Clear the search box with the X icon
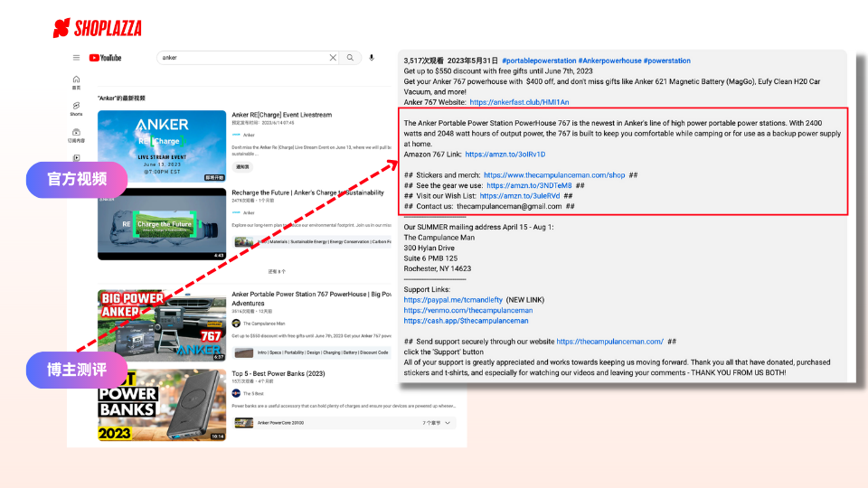The image size is (868, 488). point(333,58)
